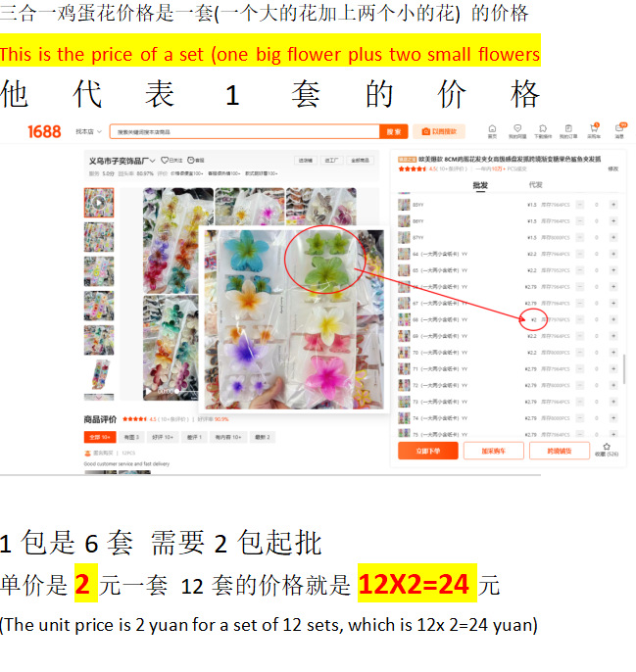
Task: Open the shopping cart icon with badge
Action: tap(594, 128)
